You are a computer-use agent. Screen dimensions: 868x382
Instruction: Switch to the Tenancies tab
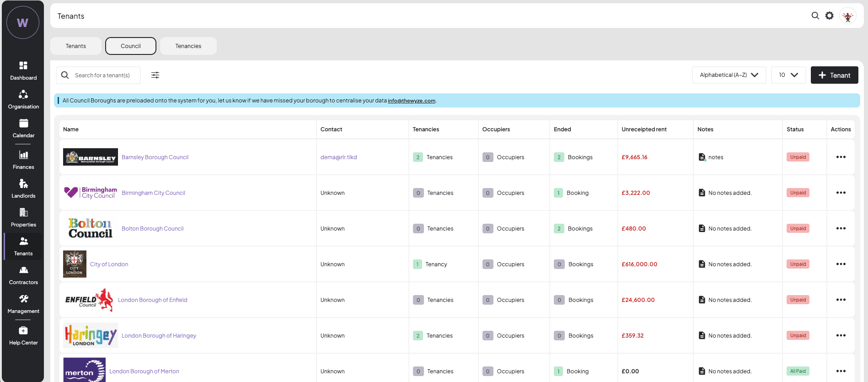tap(188, 46)
